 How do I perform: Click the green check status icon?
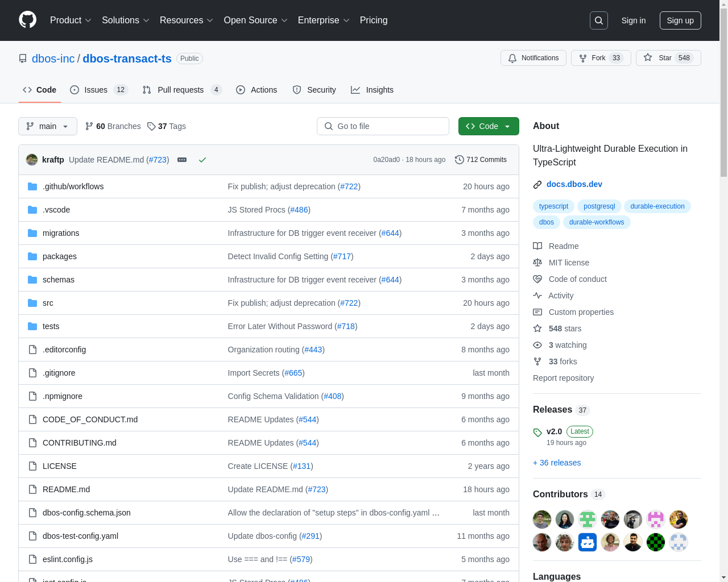pyautogui.click(x=202, y=160)
